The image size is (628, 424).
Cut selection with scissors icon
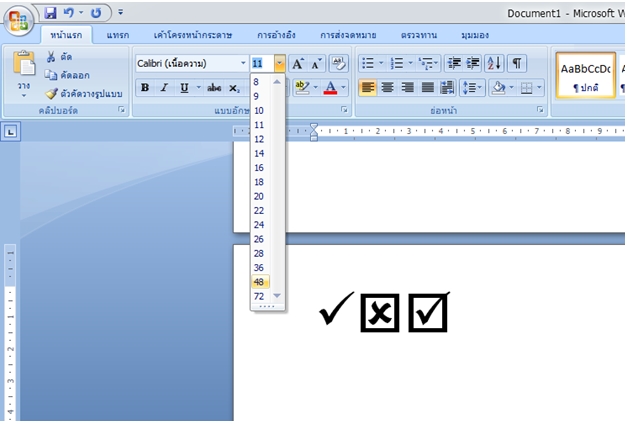(x=50, y=57)
